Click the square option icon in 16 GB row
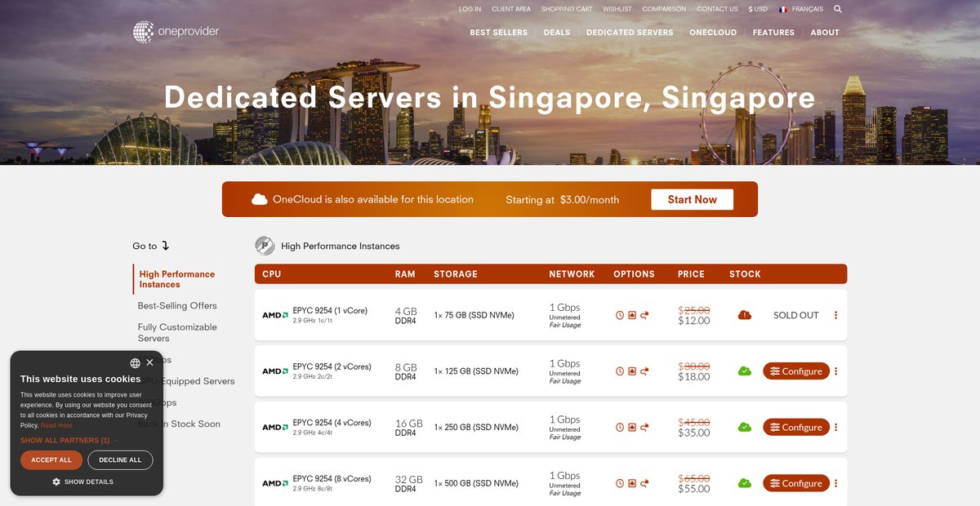Viewport: 980px width, 506px height. click(632, 427)
